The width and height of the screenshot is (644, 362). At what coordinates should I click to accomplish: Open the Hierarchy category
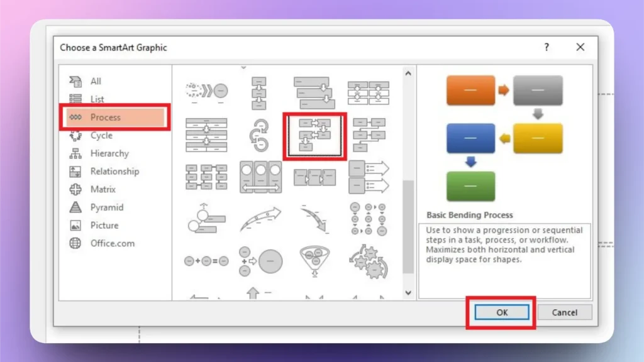(108, 153)
